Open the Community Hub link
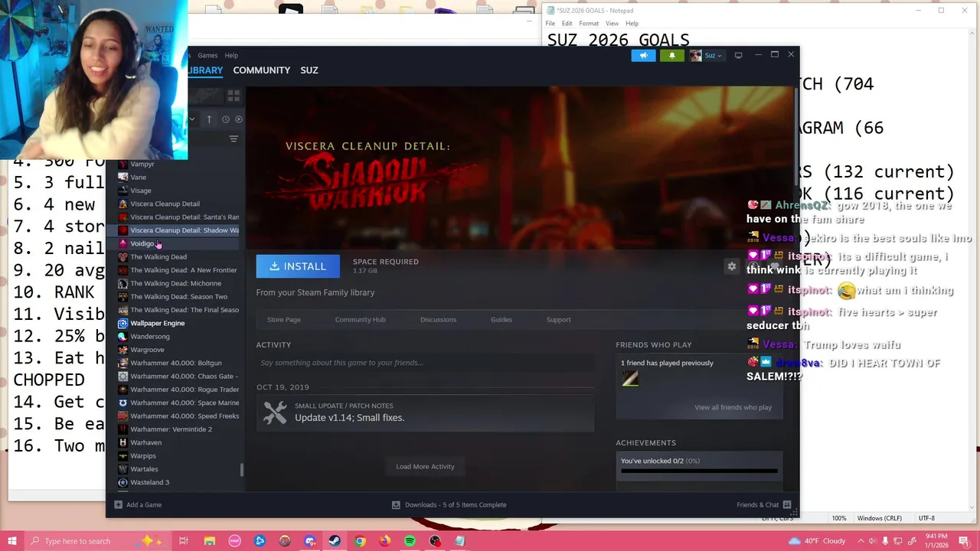Image resolution: width=980 pixels, height=551 pixels. [360, 319]
